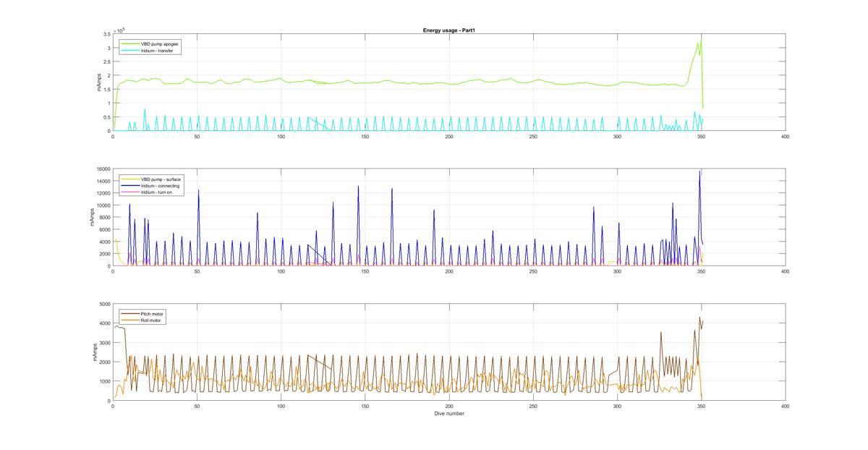Click the '350' x-axis tick under the bottom plot
The image size is (868, 450).
(701, 407)
